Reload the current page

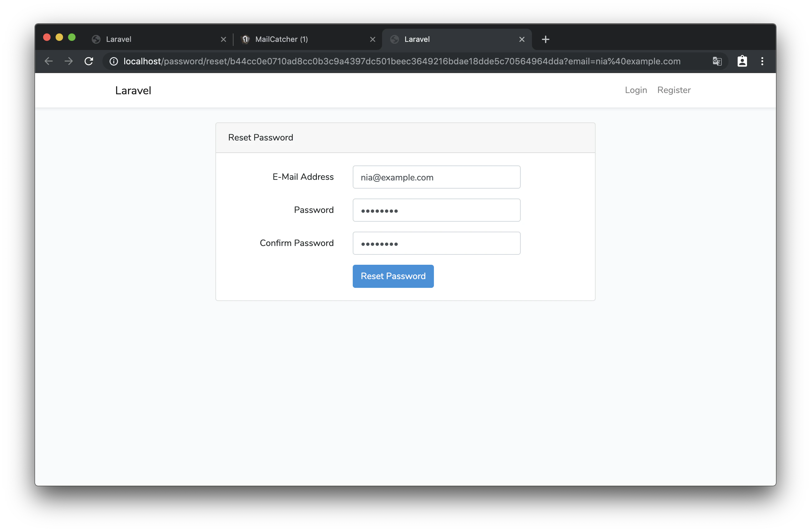click(89, 61)
